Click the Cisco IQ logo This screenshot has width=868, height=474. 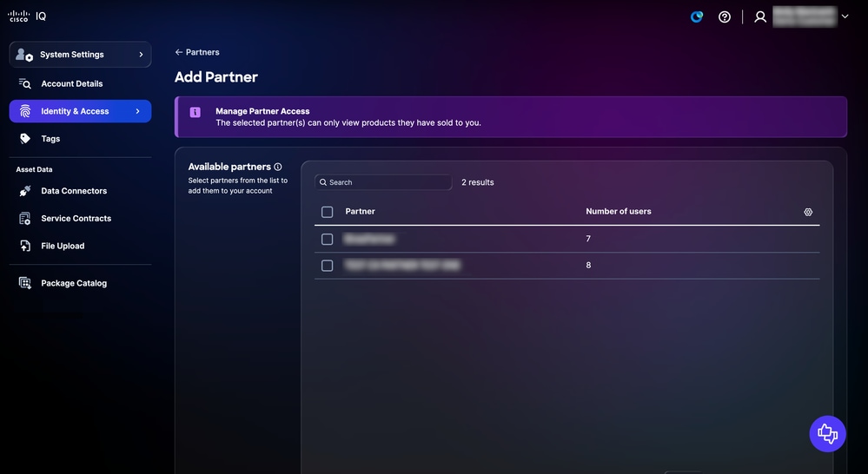[x=27, y=16]
